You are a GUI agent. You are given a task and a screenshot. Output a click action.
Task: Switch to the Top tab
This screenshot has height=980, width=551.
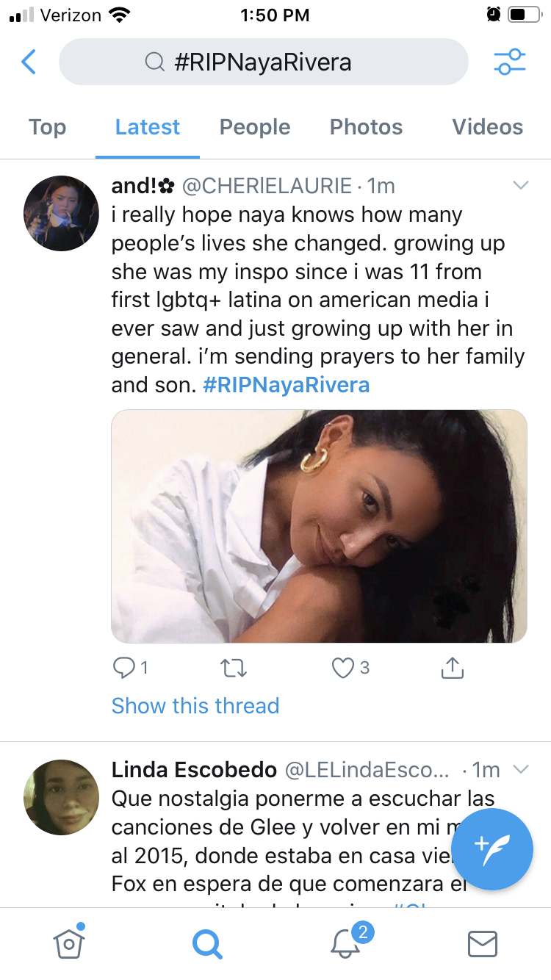click(47, 127)
